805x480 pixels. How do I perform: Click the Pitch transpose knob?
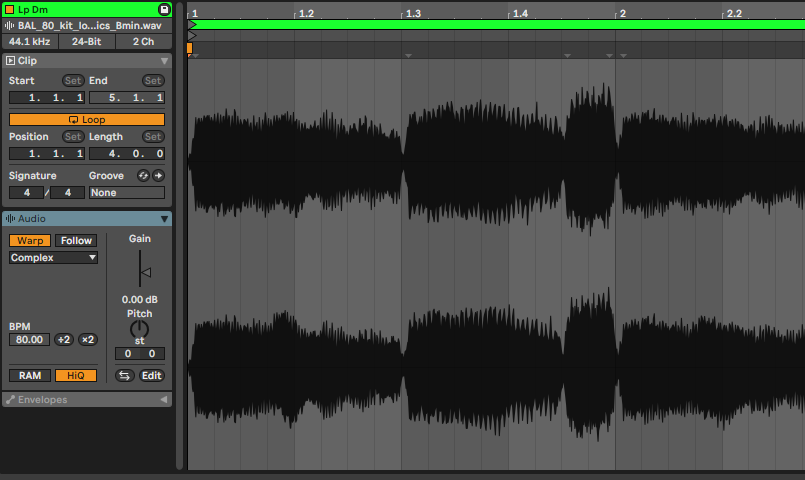pyautogui.click(x=139, y=330)
